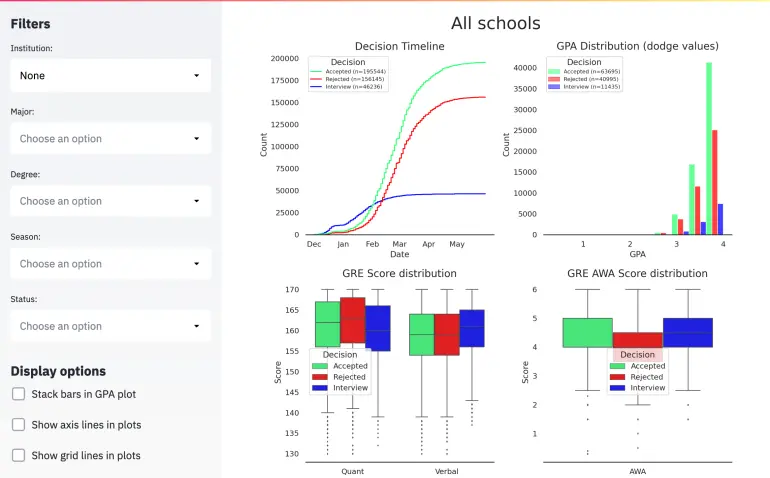Click the GRE AWA Score distribution title
Screen dimensions: 770x478
click(x=637, y=273)
